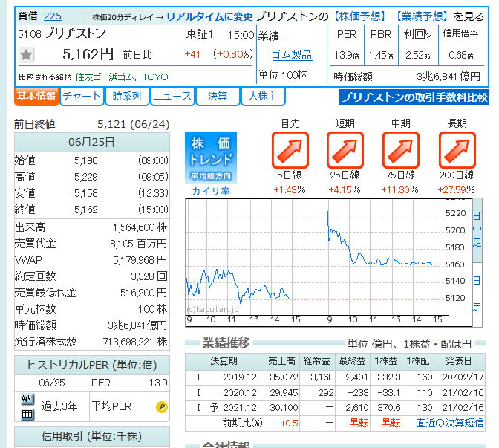Click the star favorite icon beside the price
The height and width of the screenshot is (448, 499).
click(x=26, y=55)
